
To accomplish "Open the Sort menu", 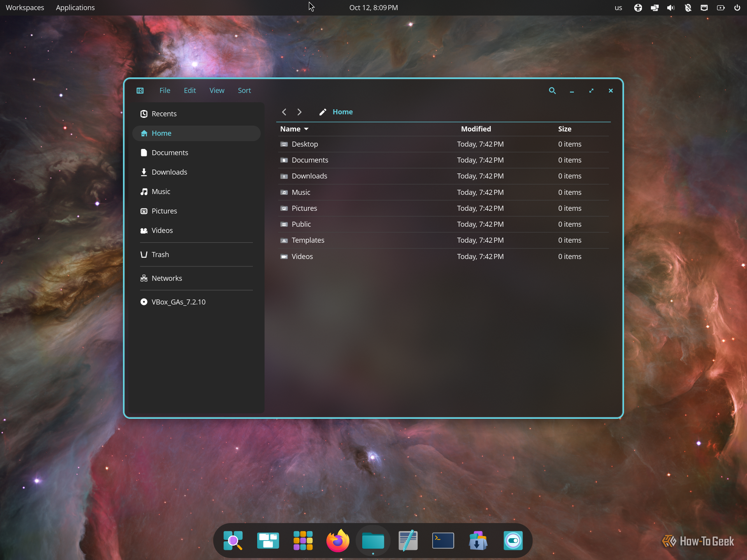I will pyautogui.click(x=244, y=91).
